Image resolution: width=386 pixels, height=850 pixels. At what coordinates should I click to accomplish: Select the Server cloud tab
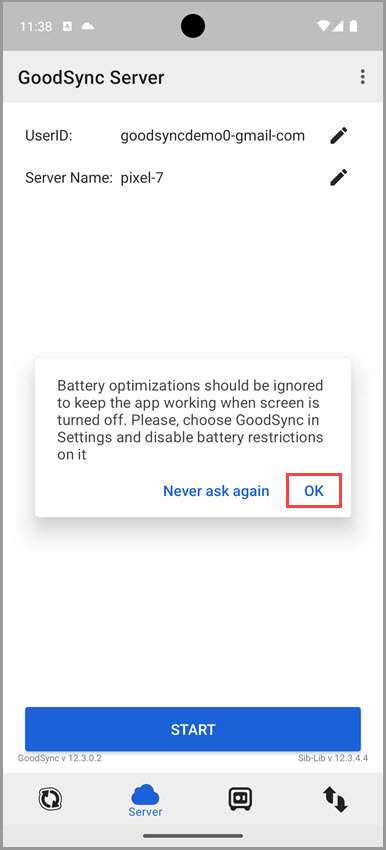click(x=145, y=801)
